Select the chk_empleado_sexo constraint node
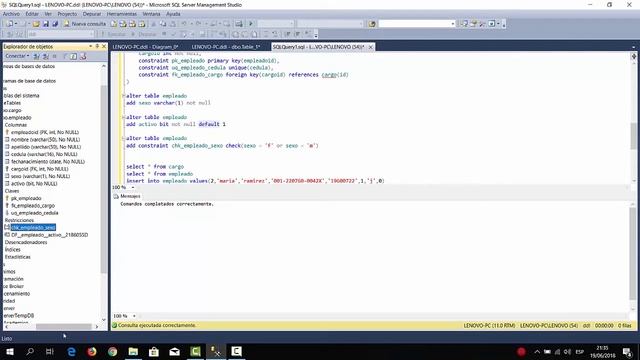The height and width of the screenshot is (360, 640). point(33,227)
